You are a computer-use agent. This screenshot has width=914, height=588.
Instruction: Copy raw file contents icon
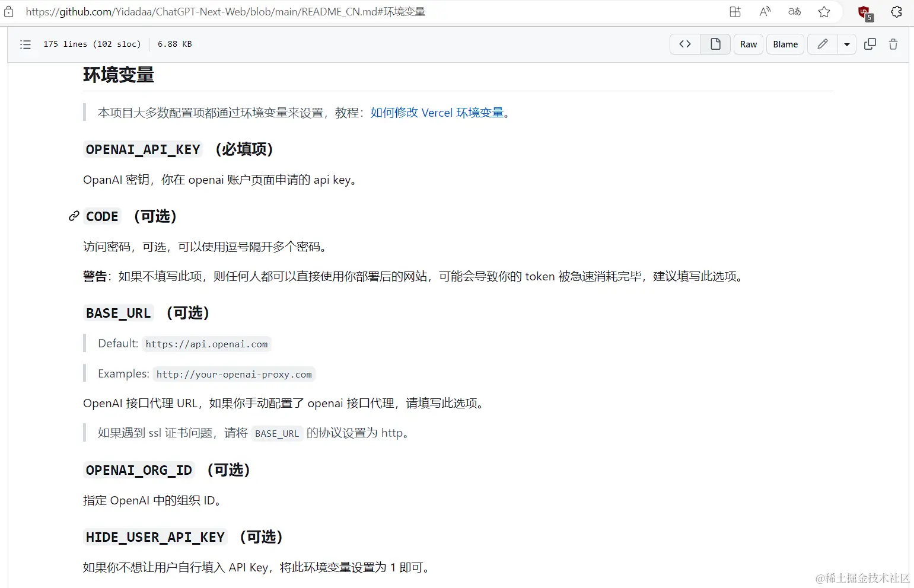(x=870, y=44)
